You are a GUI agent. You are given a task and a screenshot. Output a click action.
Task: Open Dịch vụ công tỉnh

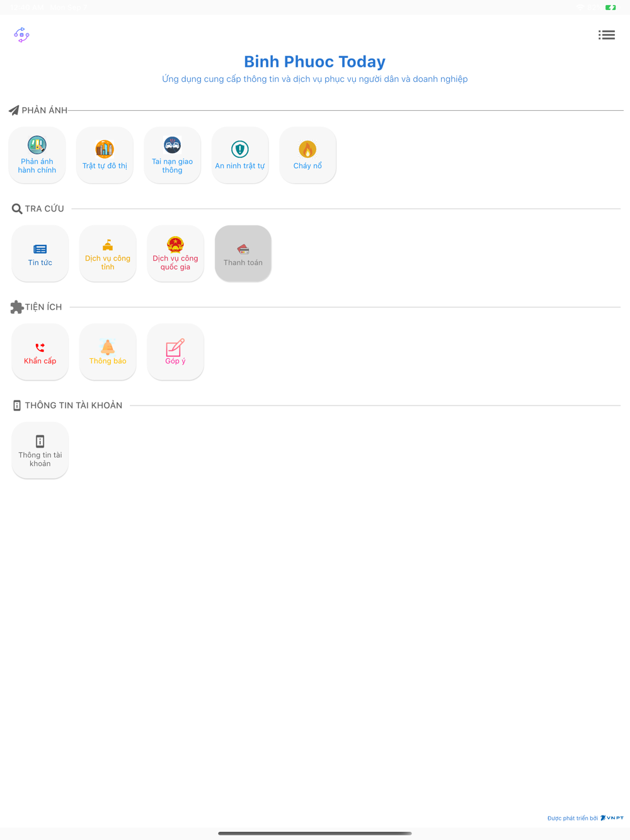[x=108, y=253]
